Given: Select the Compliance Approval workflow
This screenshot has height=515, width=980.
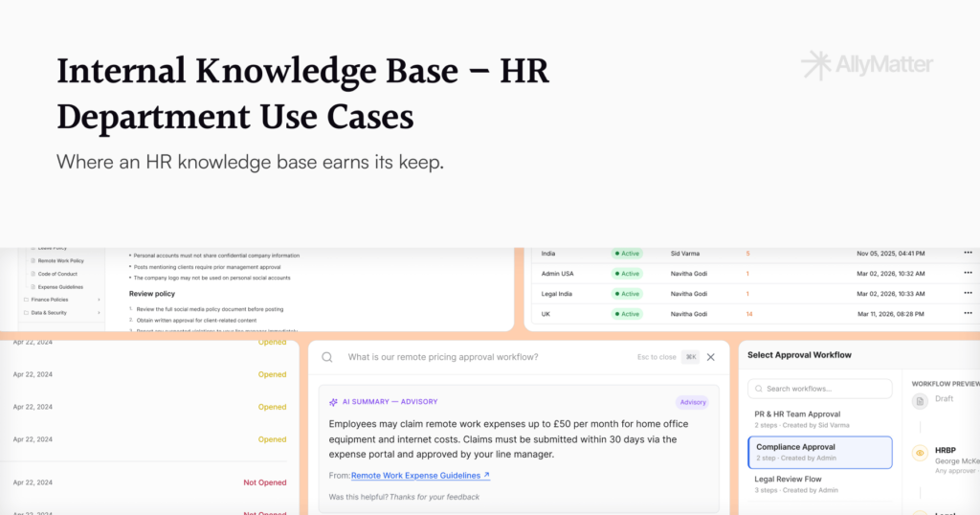Looking at the screenshot, I should pyautogui.click(x=819, y=453).
